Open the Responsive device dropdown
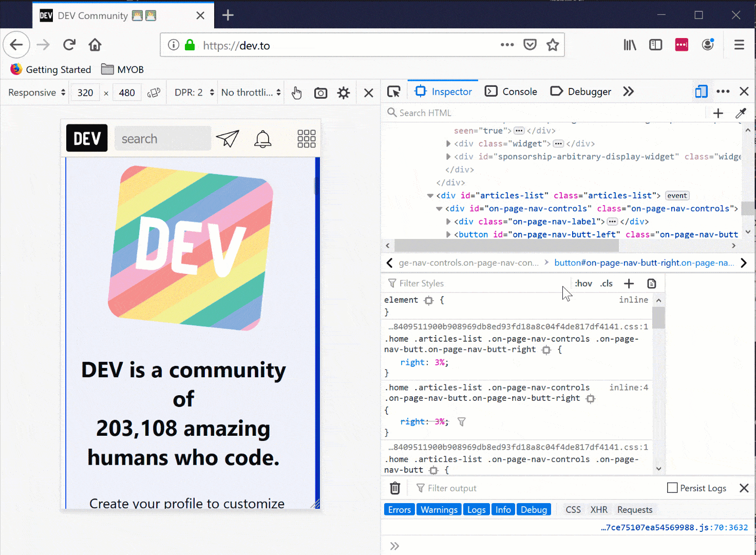Screen dimensions: 756x555 pyautogui.click(x=36, y=92)
